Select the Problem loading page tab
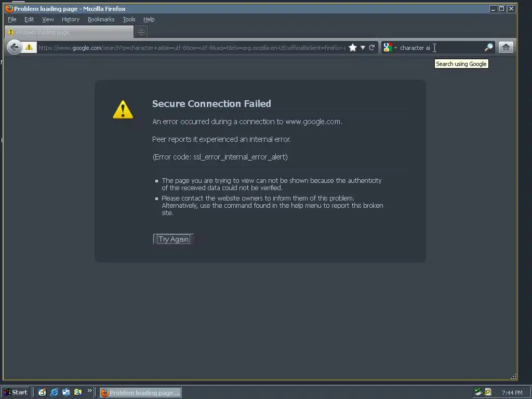 pyautogui.click(x=69, y=32)
